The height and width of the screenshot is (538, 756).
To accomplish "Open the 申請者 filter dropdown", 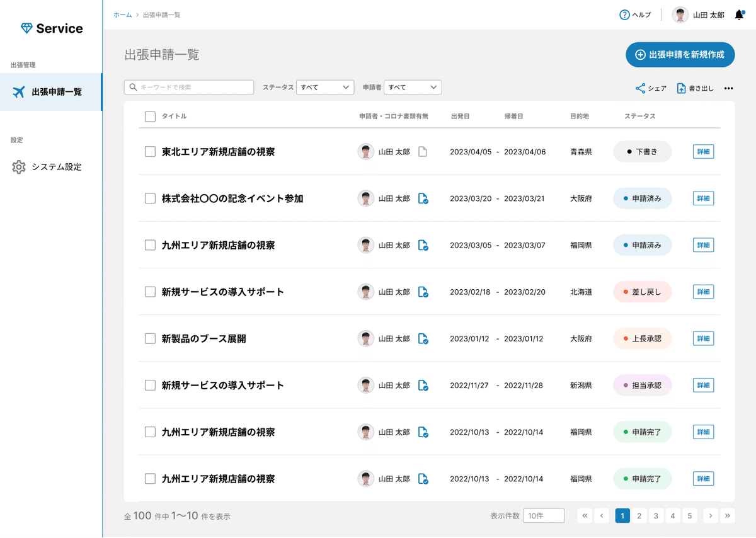I will [x=413, y=87].
